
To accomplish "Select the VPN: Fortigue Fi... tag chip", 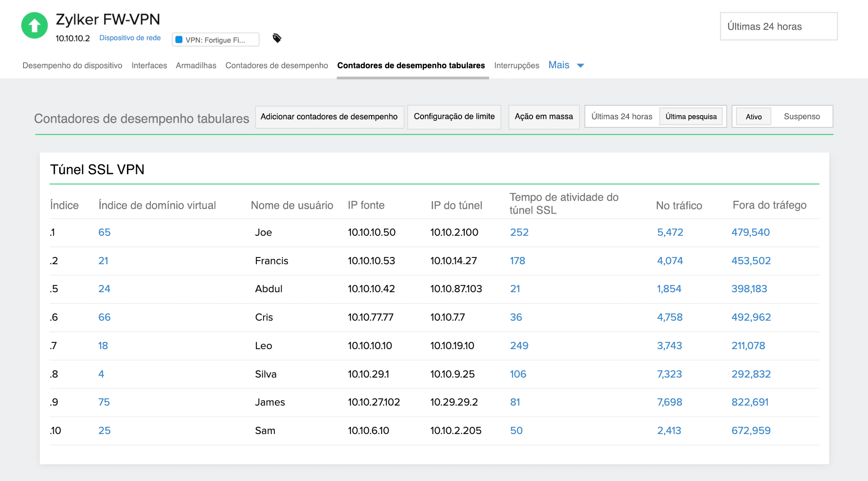I will [215, 40].
